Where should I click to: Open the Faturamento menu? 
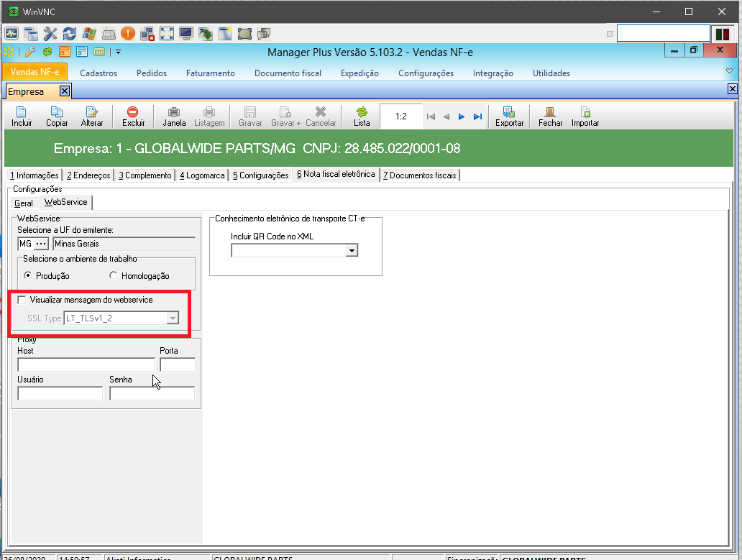coord(210,73)
